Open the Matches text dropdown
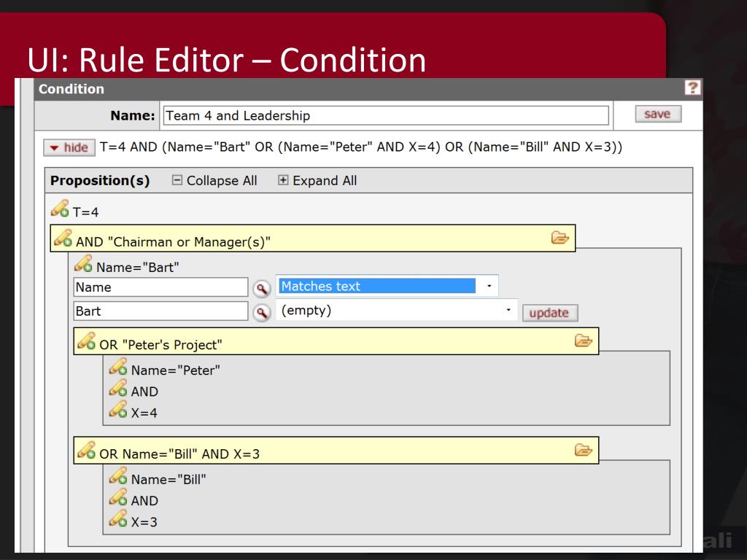The height and width of the screenshot is (560, 747). point(387,287)
